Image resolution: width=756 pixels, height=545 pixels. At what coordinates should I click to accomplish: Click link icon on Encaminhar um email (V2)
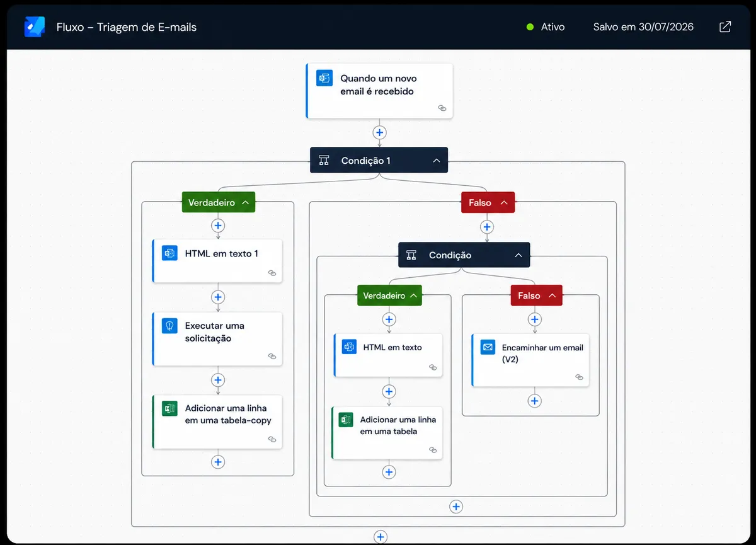coord(579,377)
